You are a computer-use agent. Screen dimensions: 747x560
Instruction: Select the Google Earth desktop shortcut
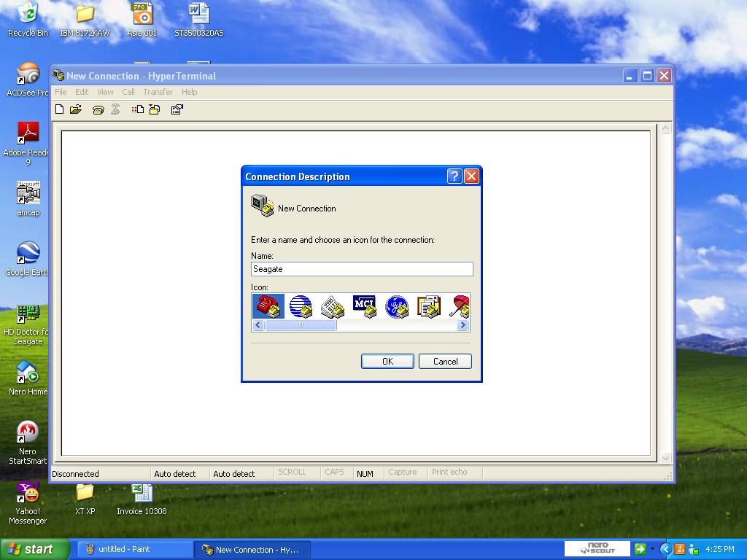[x=27, y=259]
